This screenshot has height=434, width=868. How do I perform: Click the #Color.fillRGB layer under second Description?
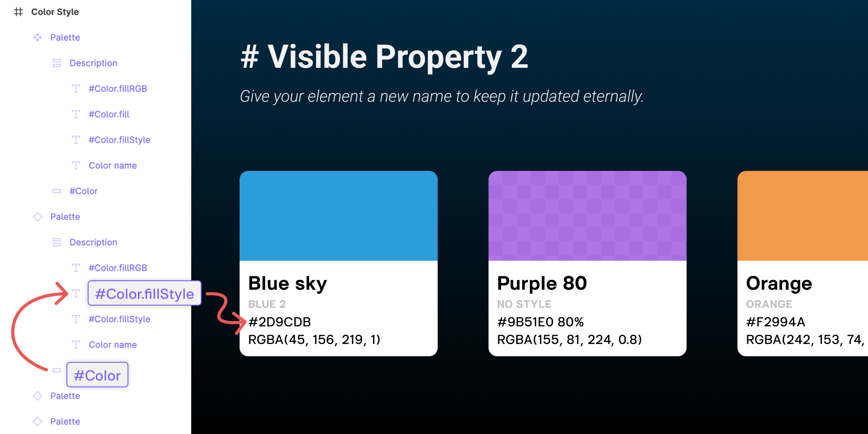(x=118, y=268)
